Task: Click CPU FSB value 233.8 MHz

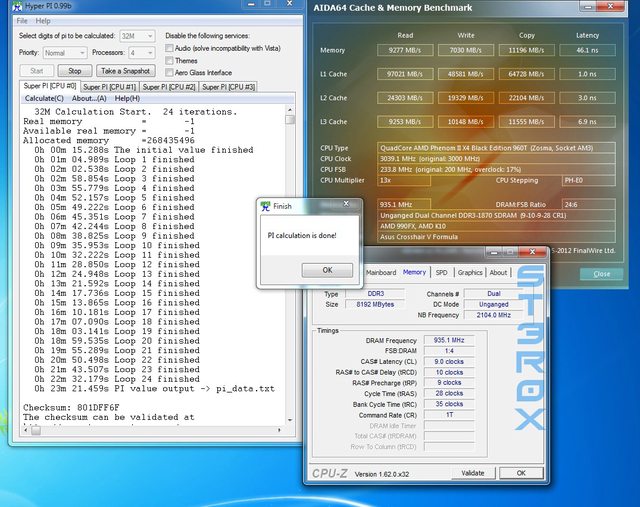Action: [496, 169]
